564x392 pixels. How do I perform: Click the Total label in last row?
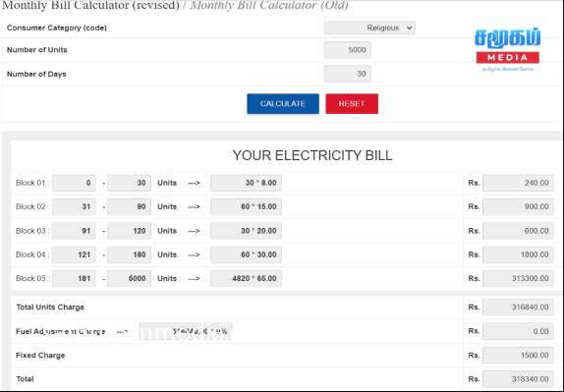25,379
